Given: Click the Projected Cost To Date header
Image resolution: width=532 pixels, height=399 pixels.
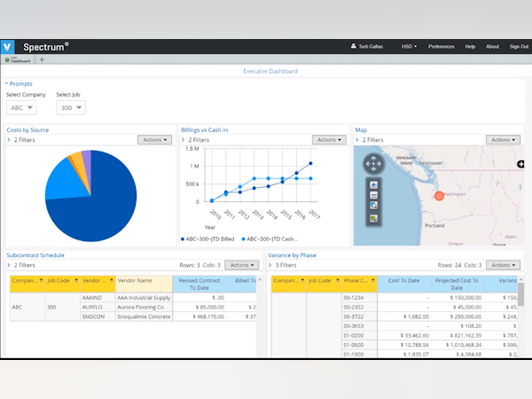Looking at the screenshot, I should [x=457, y=284].
